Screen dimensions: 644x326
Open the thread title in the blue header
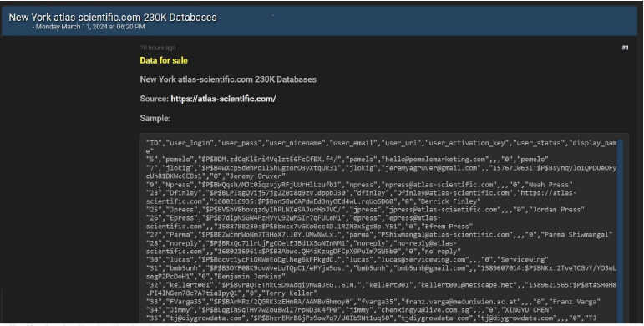click(113, 18)
